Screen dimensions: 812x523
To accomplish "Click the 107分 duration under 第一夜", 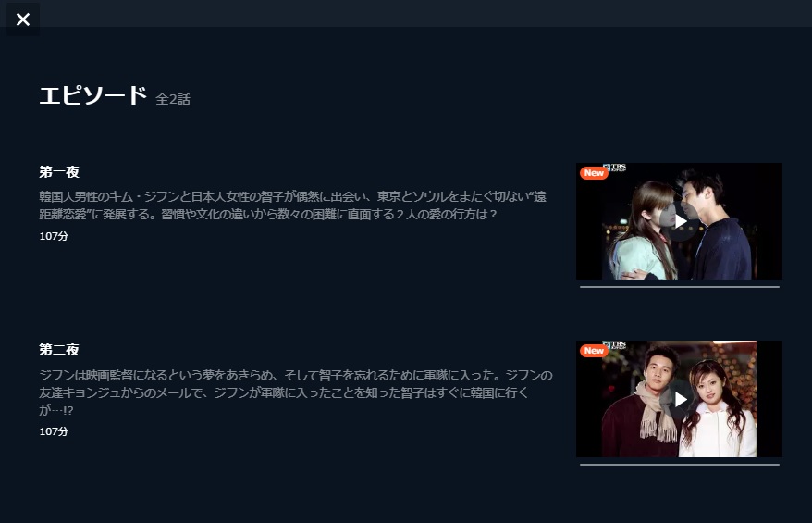I will click(54, 236).
